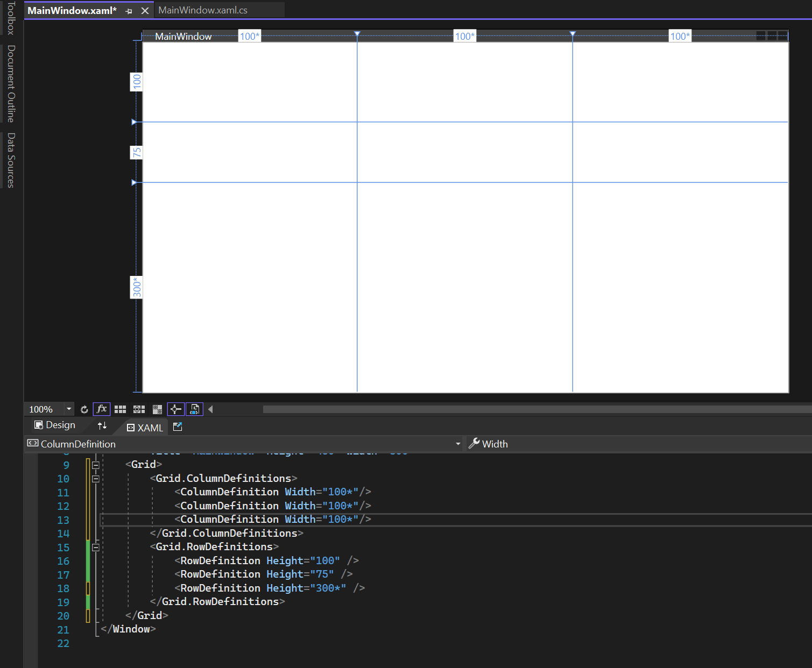Screen dimensions: 812x668
Task: Open the ColumnDefinition element dropdown
Action: (458, 444)
